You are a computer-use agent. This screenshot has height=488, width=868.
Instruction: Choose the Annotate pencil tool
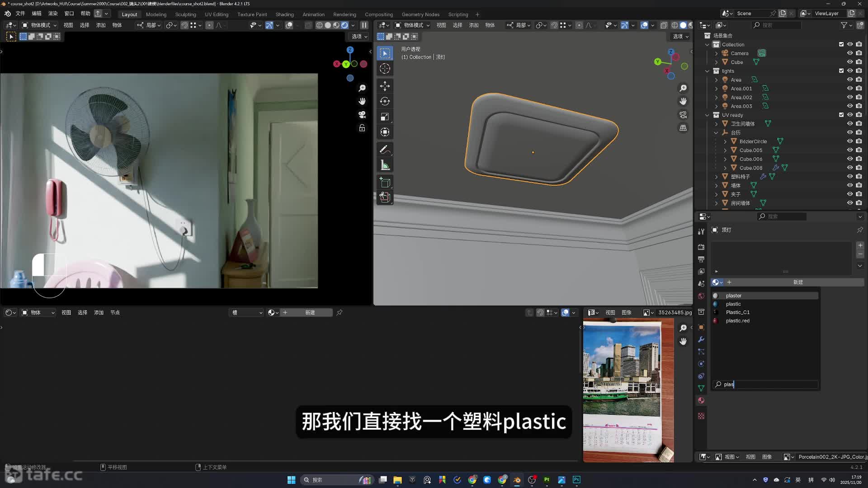tap(385, 149)
